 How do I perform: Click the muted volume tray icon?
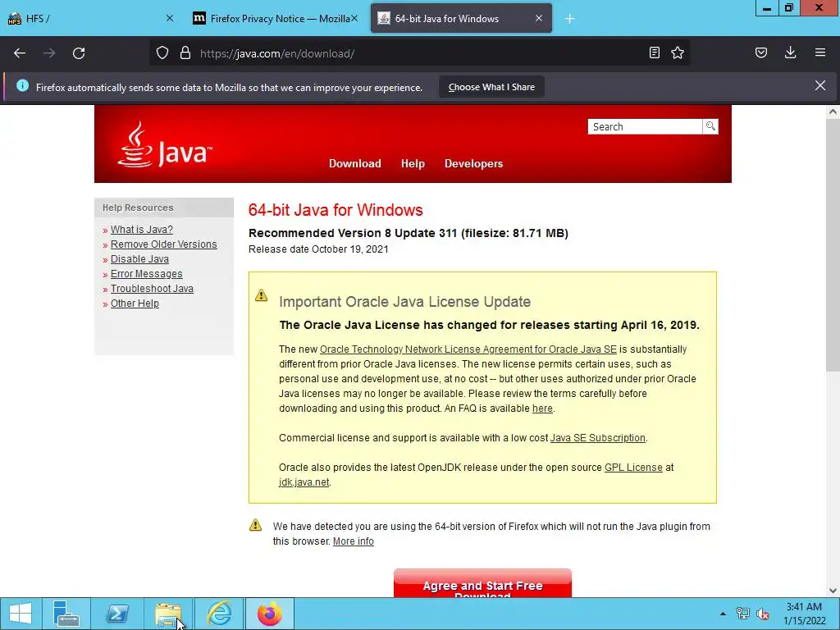click(762, 614)
